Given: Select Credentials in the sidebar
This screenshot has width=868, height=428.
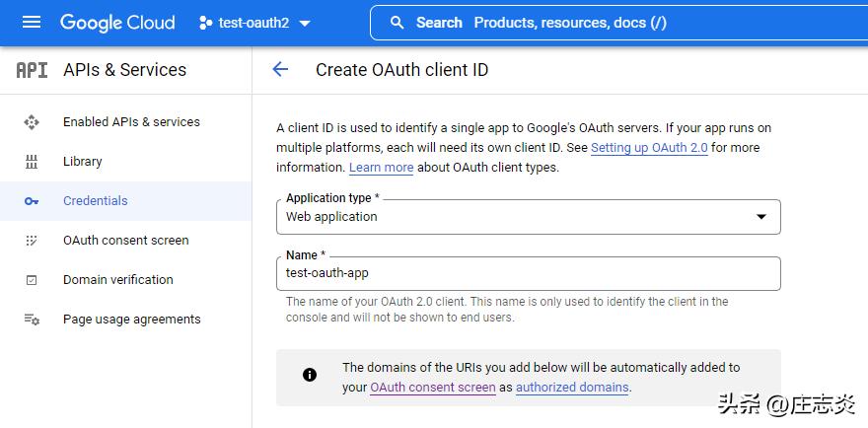Looking at the screenshot, I should (125, 201).
